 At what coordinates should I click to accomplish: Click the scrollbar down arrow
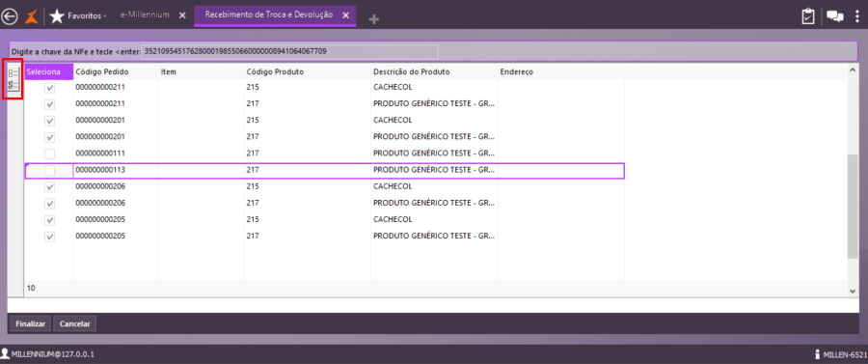(x=853, y=291)
